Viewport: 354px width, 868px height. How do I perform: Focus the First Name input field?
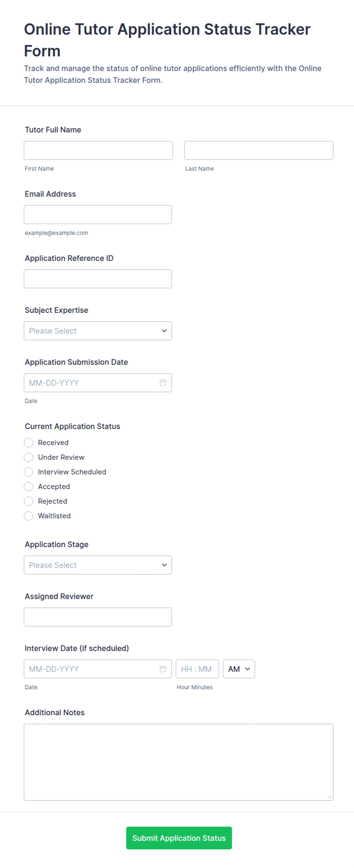tap(98, 150)
